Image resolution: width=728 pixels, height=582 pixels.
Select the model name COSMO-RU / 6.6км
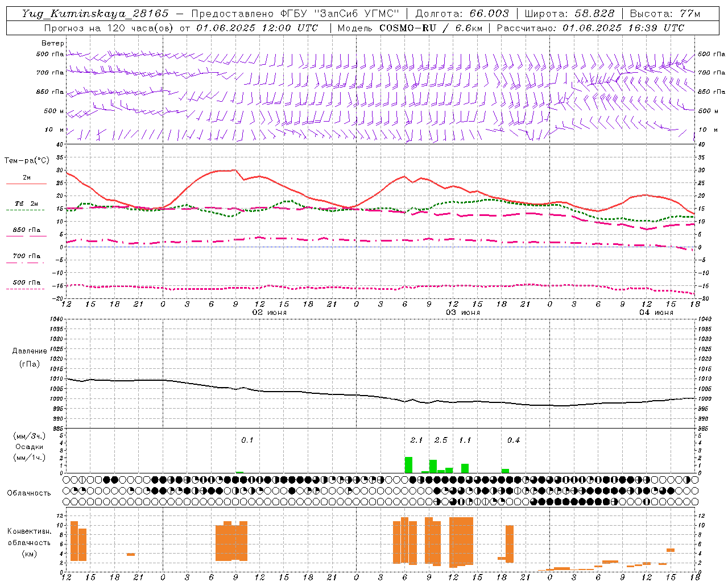pyautogui.click(x=431, y=28)
